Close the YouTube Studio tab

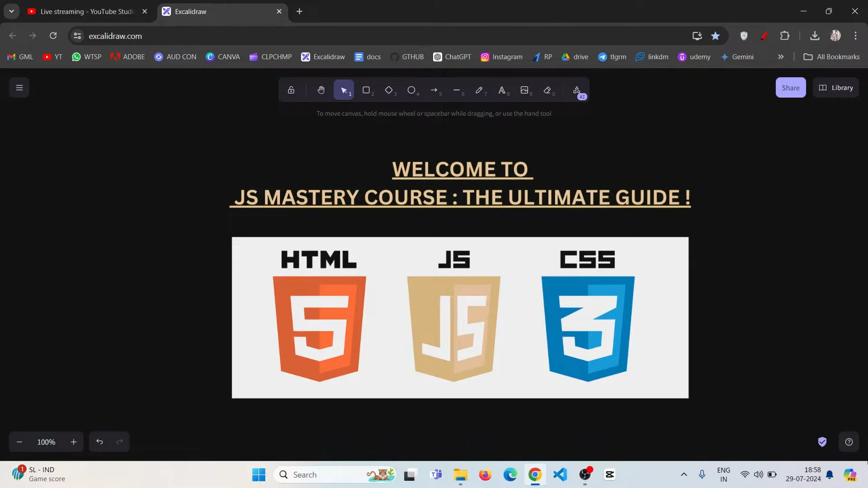pyautogui.click(x=145, y=11)
